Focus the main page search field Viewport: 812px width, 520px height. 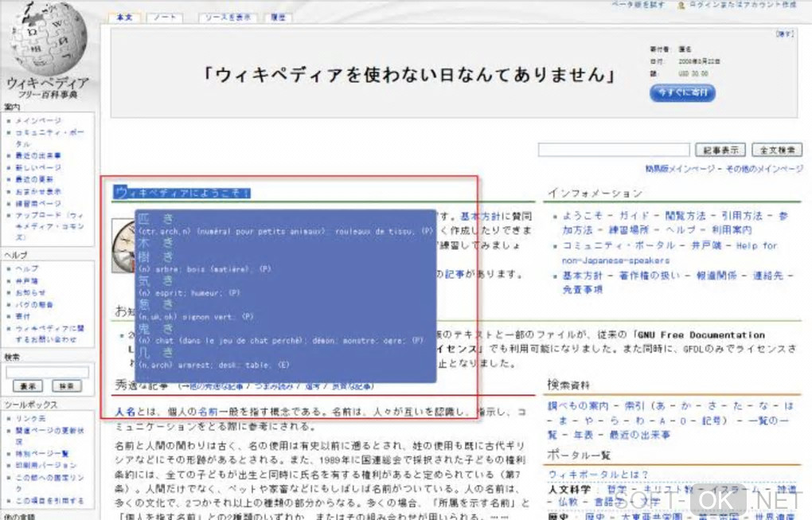pos(614,151)
